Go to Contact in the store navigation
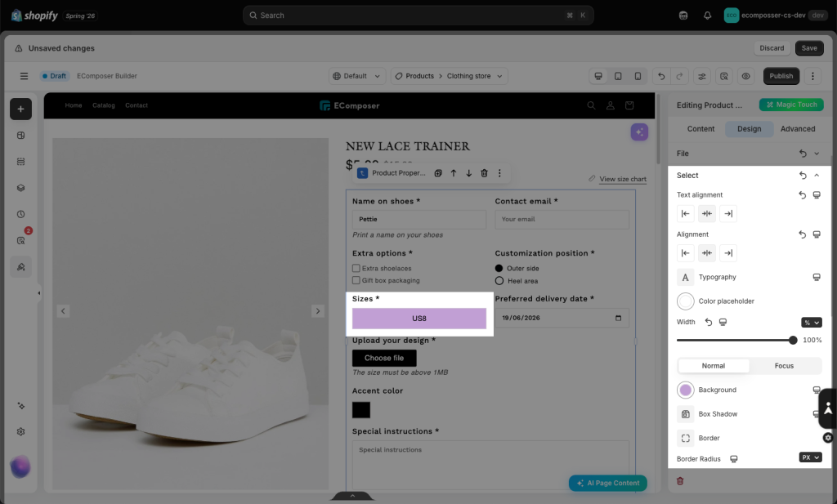Image resolution: width=837 pixels, height=504 pixels. (137, 105)
